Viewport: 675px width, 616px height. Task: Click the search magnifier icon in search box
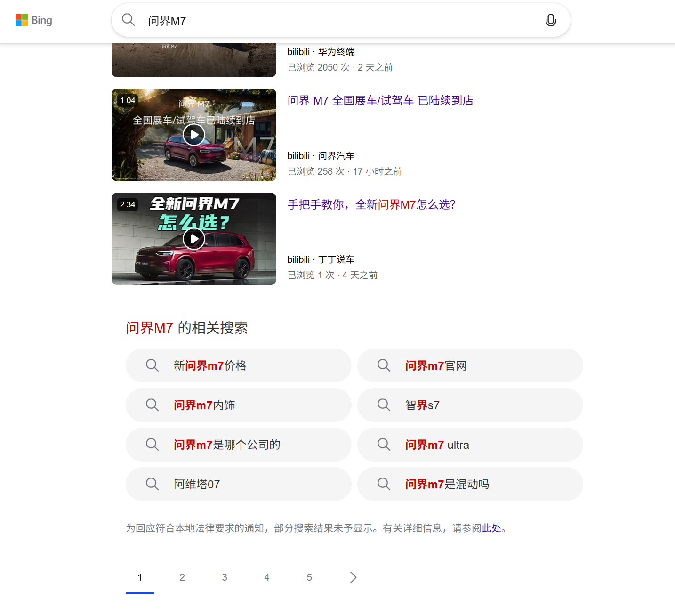tap(128, 20)
